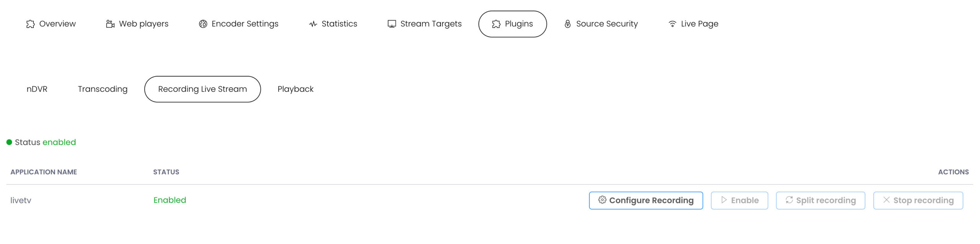Click the Live Page wifi icon
Screen dimensions: 980x244
coord(672,24)
